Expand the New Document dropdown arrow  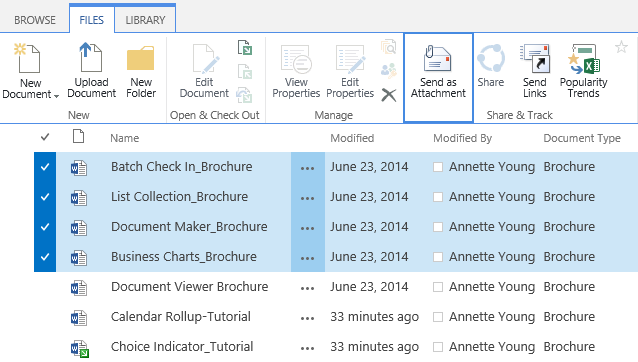click(x=57, y=96)
